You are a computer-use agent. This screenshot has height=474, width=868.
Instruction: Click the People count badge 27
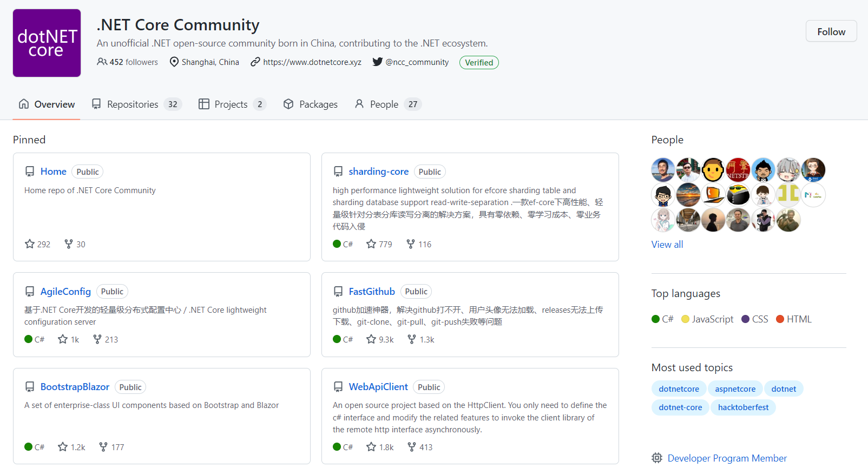click(x=413, y=104)
